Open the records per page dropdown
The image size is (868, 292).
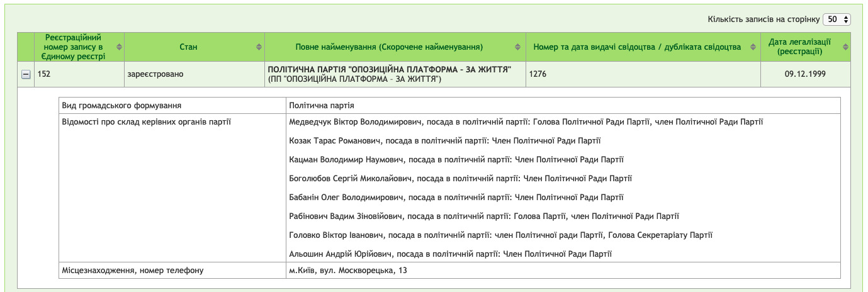click(837, 20)
